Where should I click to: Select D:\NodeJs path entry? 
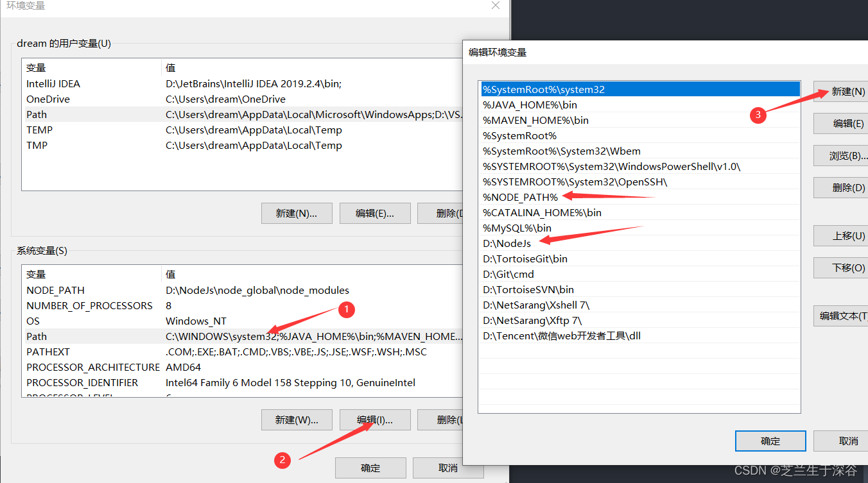point(640,243)
